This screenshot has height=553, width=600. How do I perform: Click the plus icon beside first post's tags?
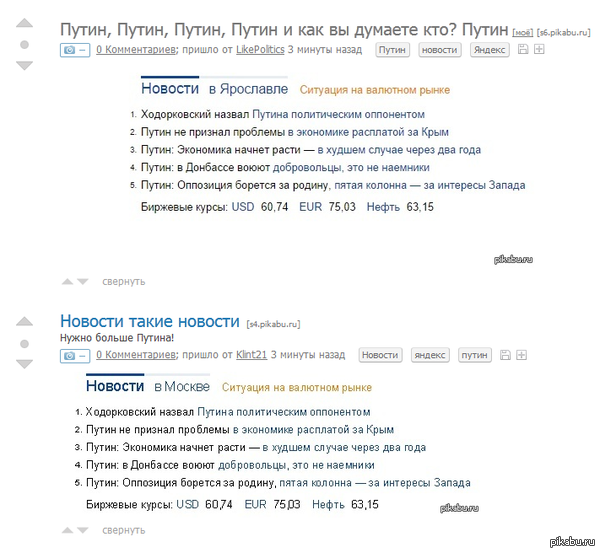pos(539,49)
